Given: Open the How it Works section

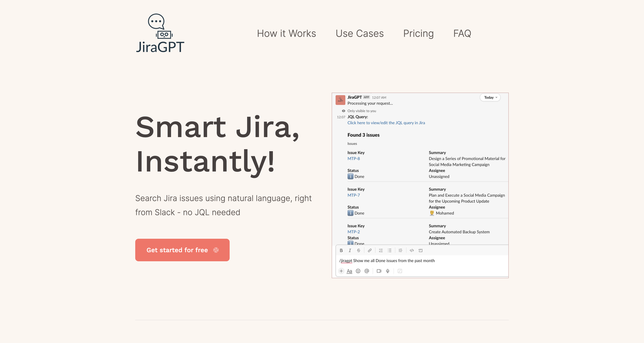Looking at the screenshot, I should tap(287, 33).
